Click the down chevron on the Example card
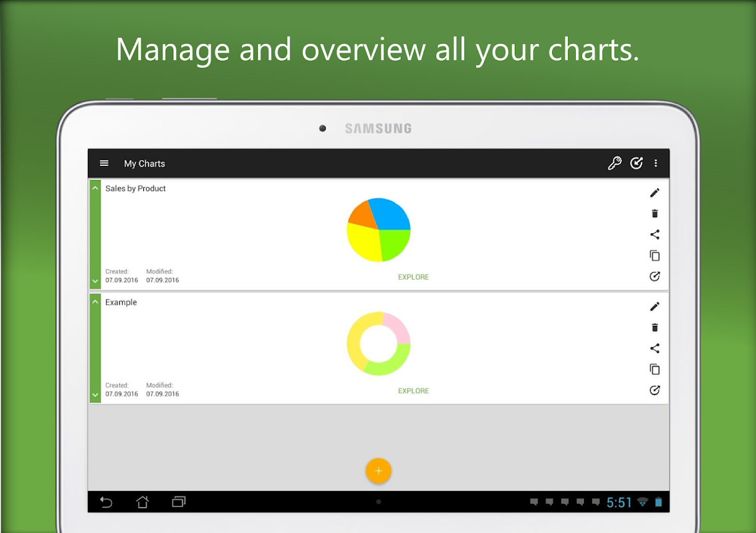The width and height of the screenshot is (756, 533). point(95,394)
